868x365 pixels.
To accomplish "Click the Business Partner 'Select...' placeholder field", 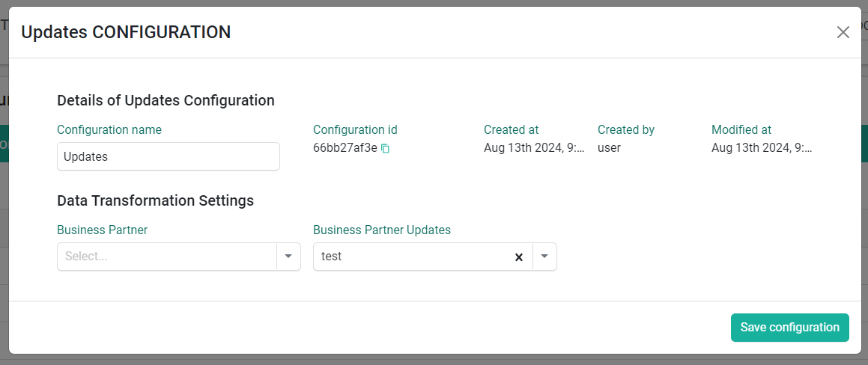I will pos(166,257).
